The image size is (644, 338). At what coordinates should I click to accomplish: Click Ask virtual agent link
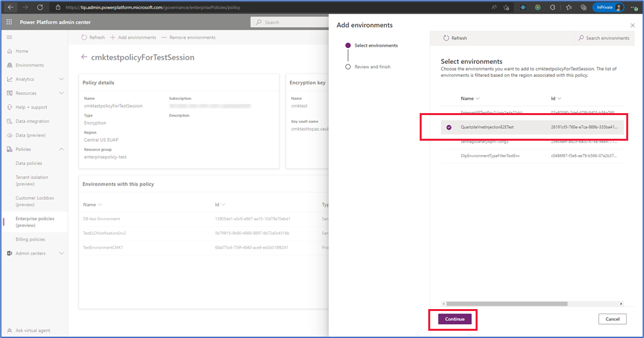33,330
